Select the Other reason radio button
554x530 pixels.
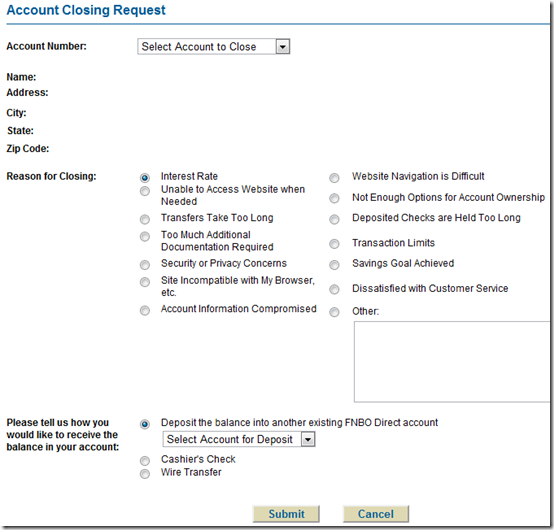[334, 312]
